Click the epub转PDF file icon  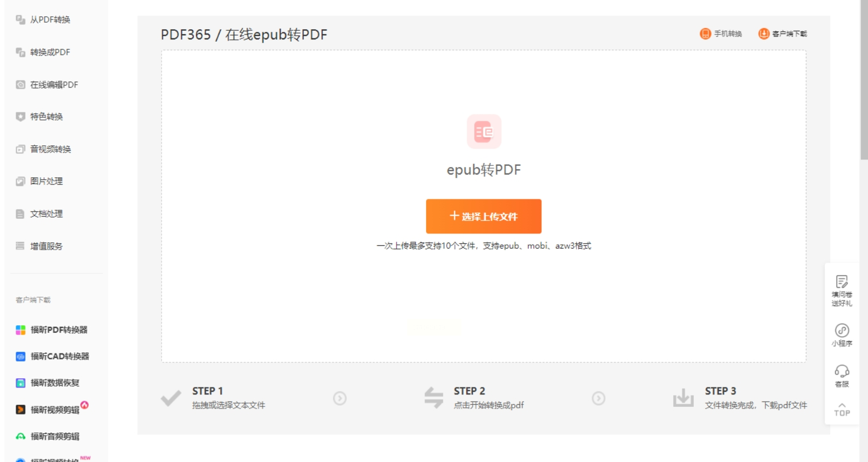484,131
